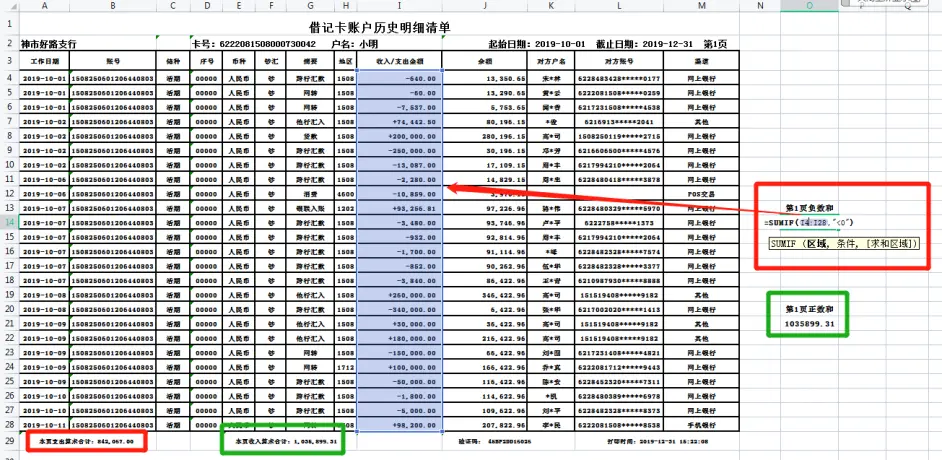Viewport: 942px width, 460px height.
Task: Click the 手机银行 channel cell in row 28
Action: [701, 425]
